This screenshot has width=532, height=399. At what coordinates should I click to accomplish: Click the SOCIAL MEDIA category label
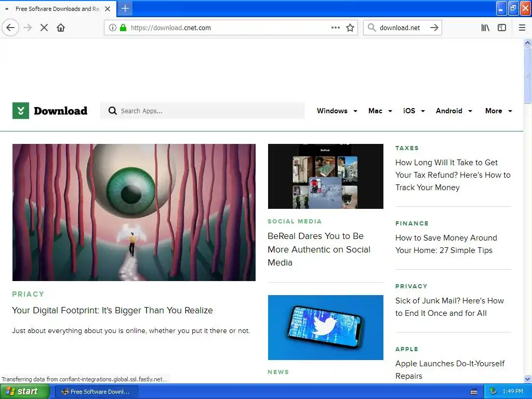pos(295,221)
